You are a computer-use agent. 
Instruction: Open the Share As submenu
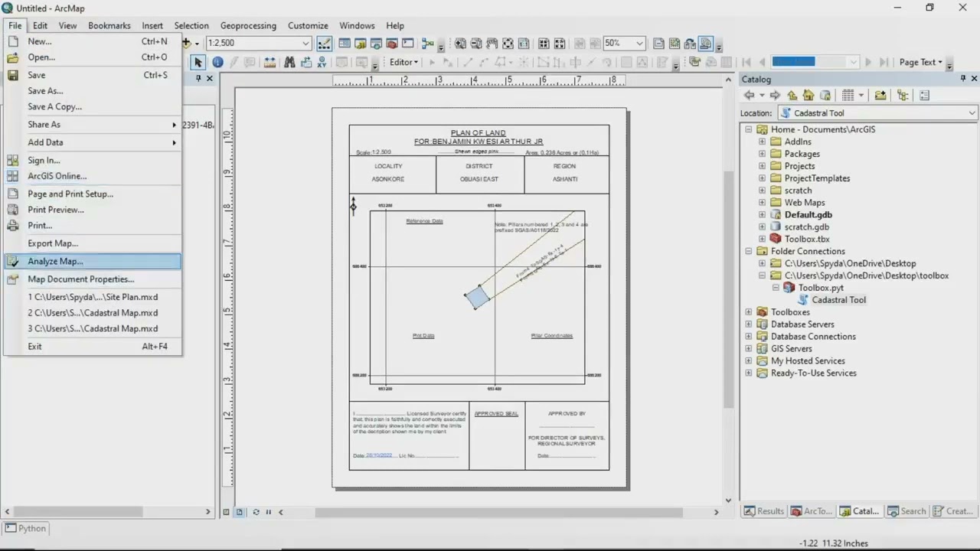pyautogui.click(x=93, y=124)
